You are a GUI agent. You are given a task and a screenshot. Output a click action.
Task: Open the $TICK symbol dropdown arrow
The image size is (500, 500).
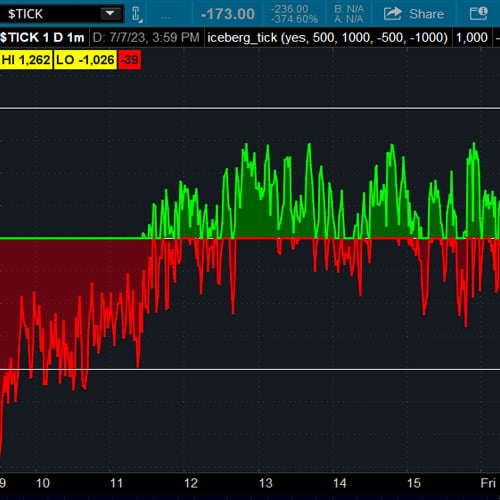110,14
